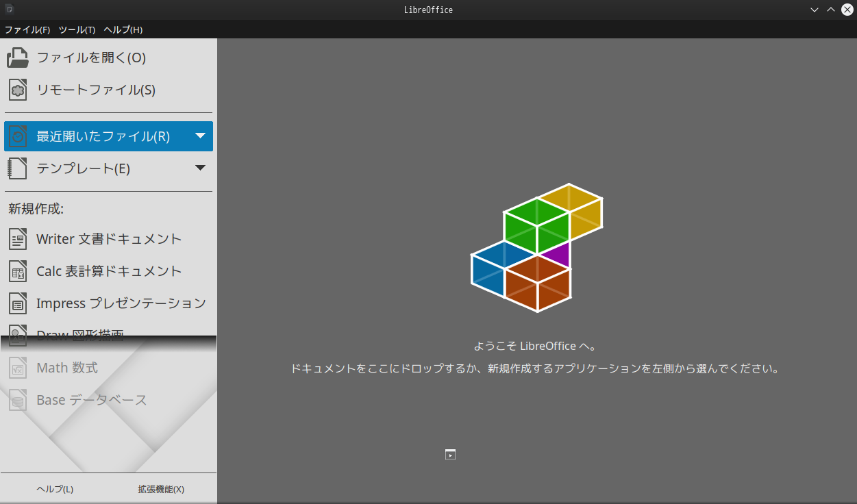Play the small video button below the welcome text
The image size is (857, 504).
point(450,454)
